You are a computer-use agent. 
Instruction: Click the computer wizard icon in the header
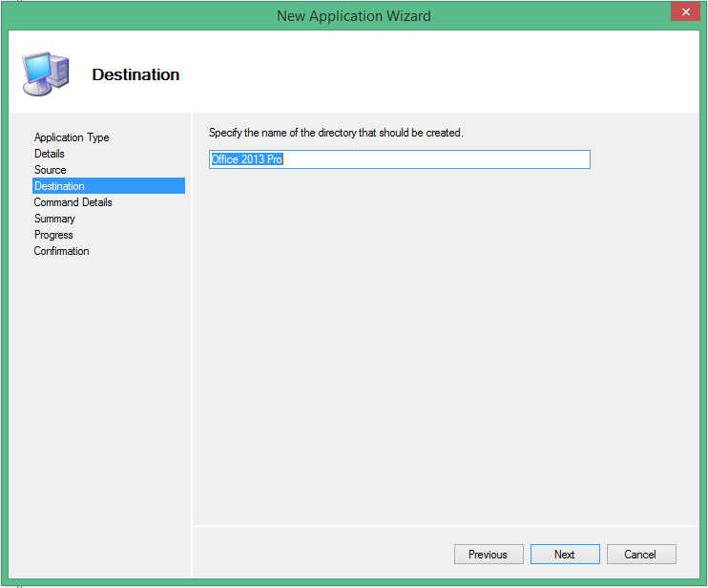(44, 73)
